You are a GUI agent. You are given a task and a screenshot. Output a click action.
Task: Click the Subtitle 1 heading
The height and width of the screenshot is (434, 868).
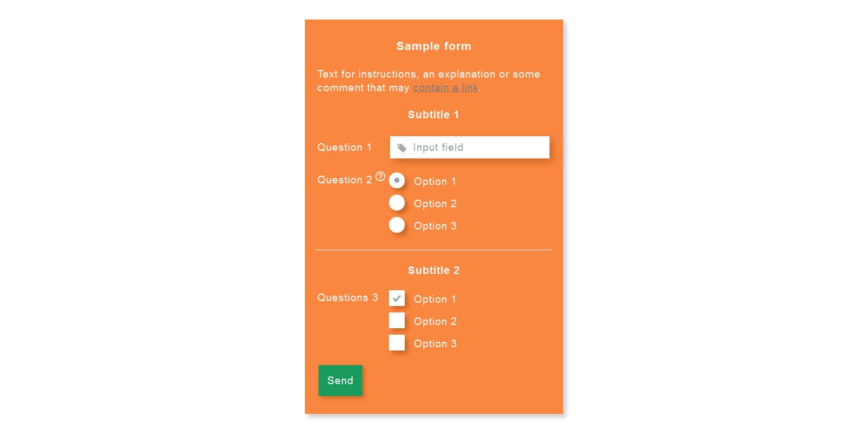pyautogui.click(x=433, y=114)
